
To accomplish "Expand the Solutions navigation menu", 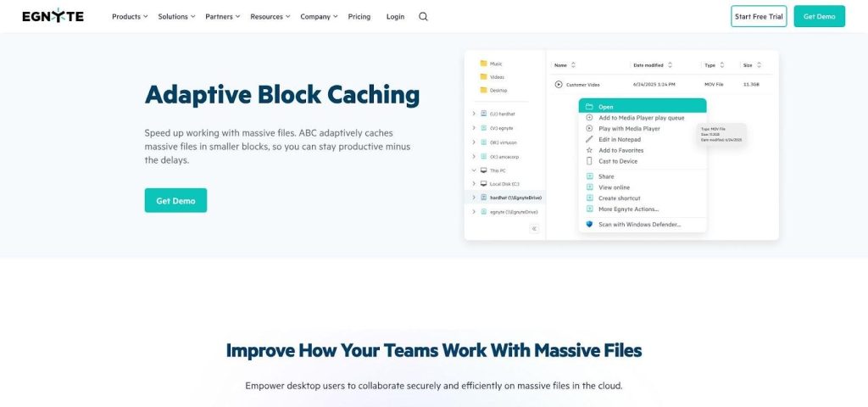I will tap(176, 16).
